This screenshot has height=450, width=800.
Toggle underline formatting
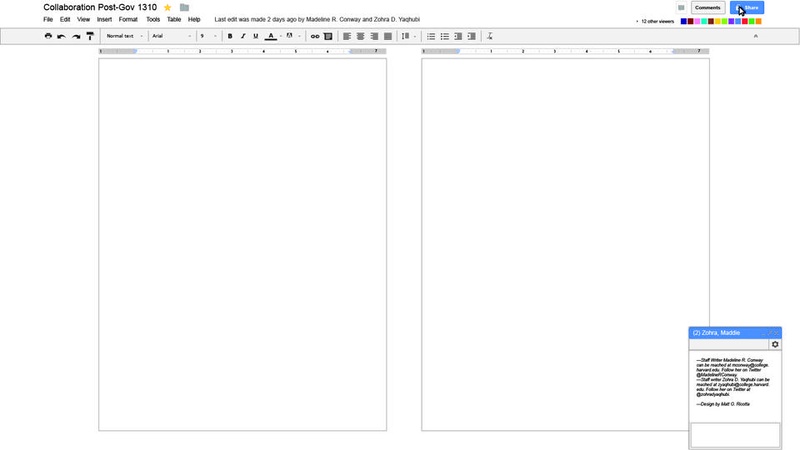(256, 36)
